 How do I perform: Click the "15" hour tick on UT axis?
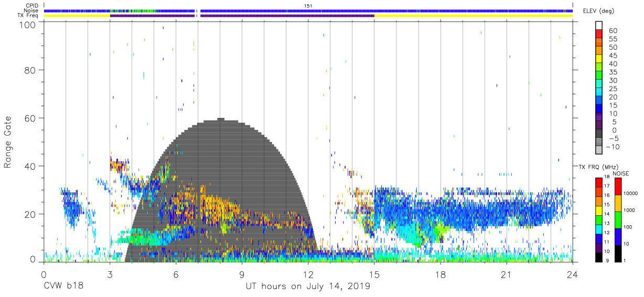pos(374,274)
